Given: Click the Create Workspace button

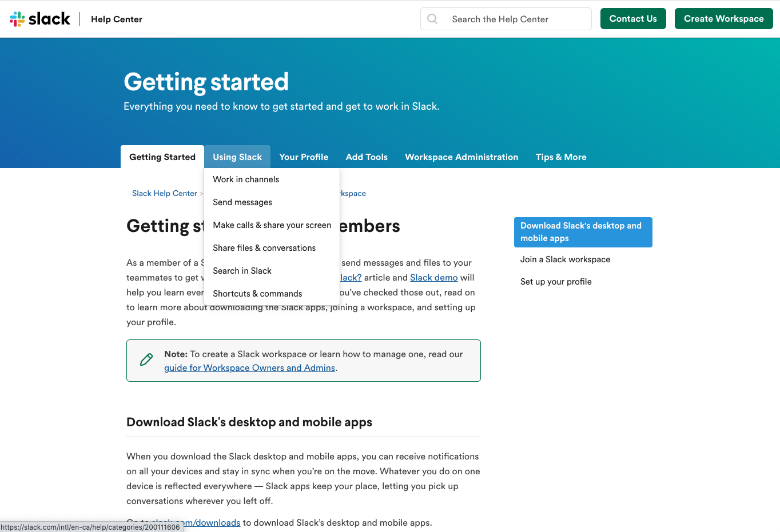Looking at the screenshot, I should click(x=724, y=19).
